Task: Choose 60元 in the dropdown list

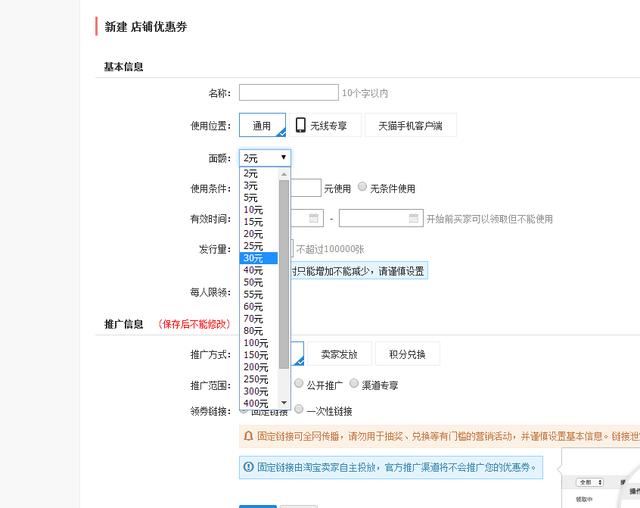Action: click(258, 306)
